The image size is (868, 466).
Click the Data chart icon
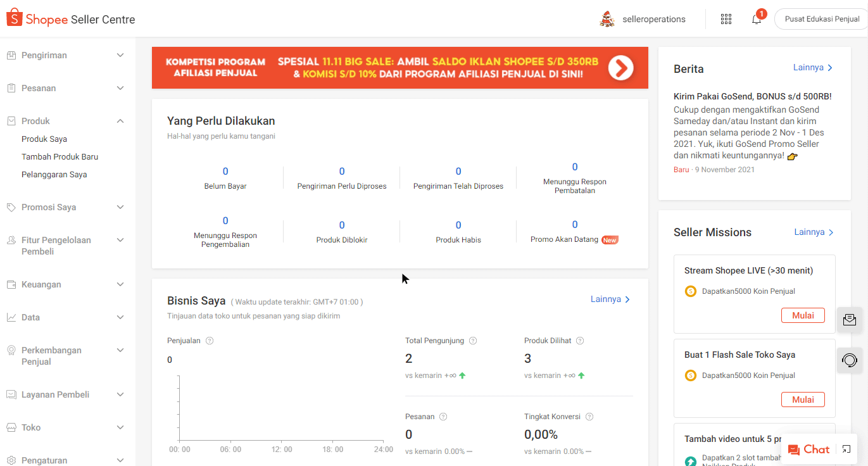tap(11, 318)
